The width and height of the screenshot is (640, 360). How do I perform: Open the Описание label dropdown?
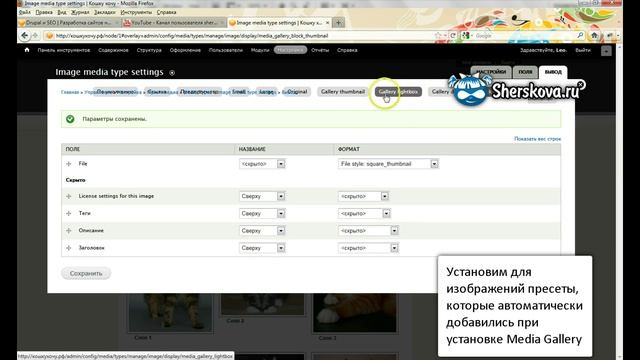coord(262,231)
